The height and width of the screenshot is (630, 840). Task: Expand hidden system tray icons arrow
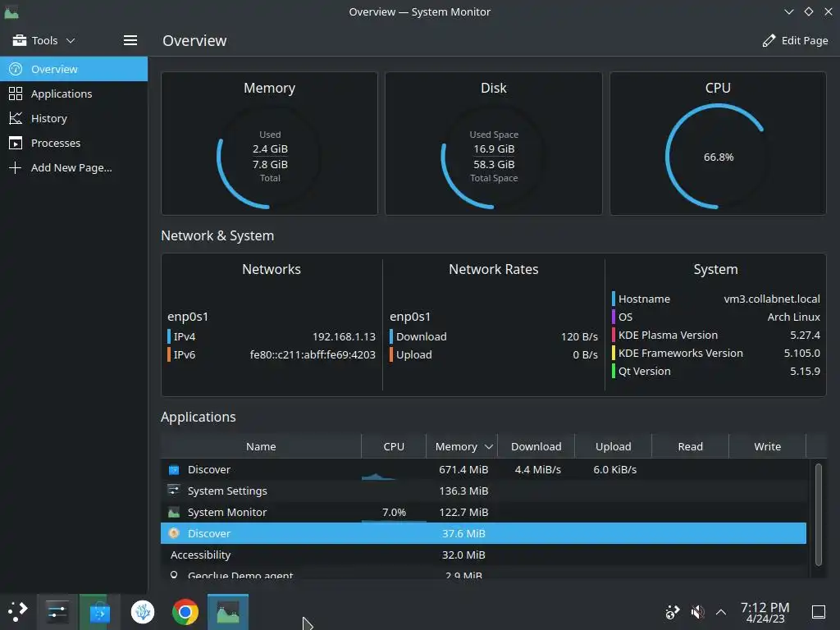[x=721, y=612]
